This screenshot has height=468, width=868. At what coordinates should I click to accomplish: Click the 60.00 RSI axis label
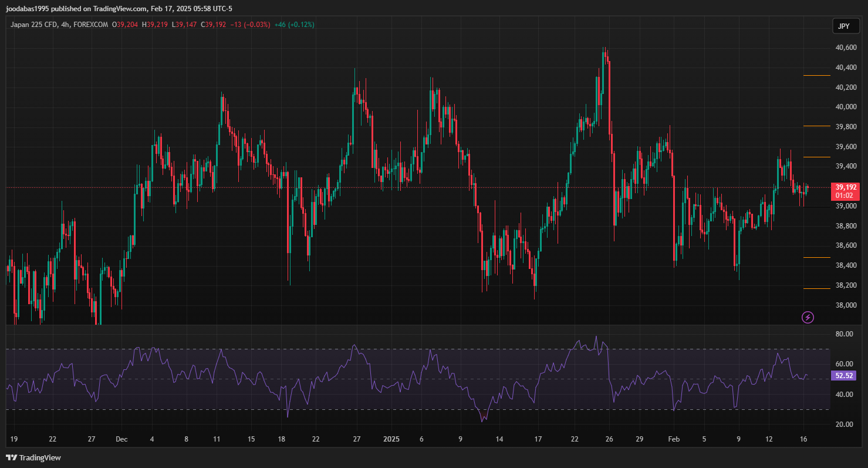point(845,364)
